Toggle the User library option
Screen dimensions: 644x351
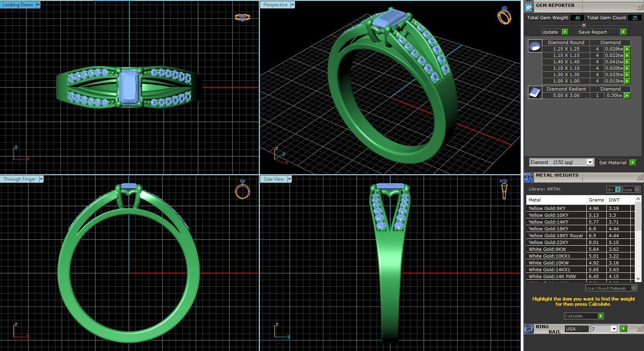click(631, 190)
